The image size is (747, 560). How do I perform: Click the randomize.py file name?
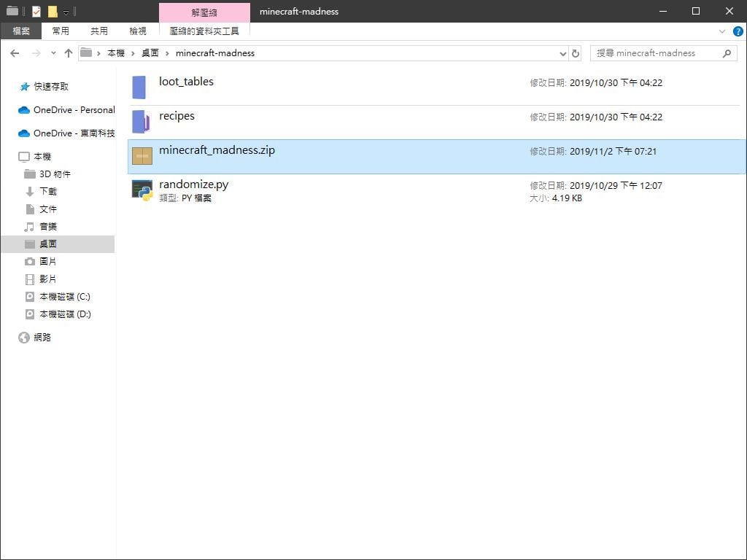[x=194, y=184]
